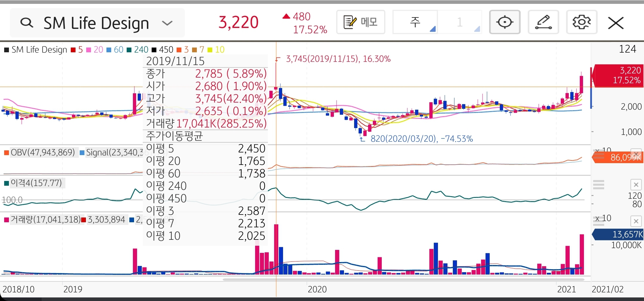Toggle the crosshair tracking button
The image size is (644, 301).
[505, 22]
